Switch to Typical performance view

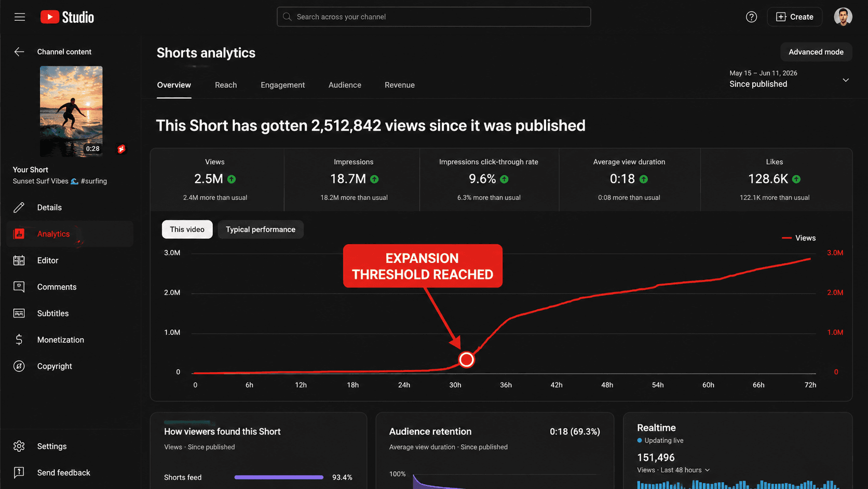click(x=261, y=229)
